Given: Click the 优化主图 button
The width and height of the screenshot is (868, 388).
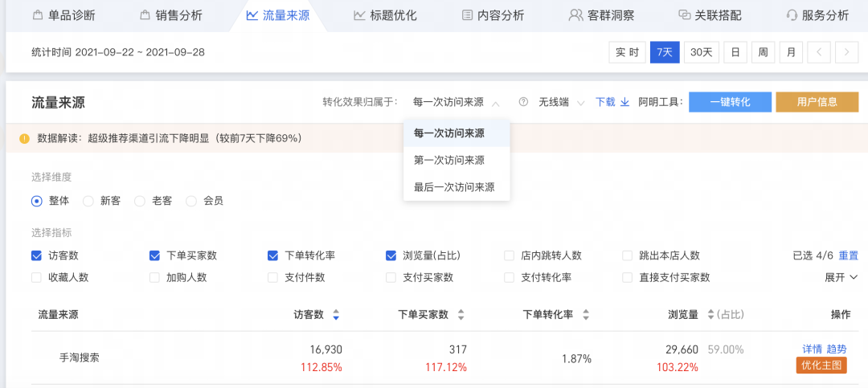Looking at the screenshot, I should click(821, 366).
